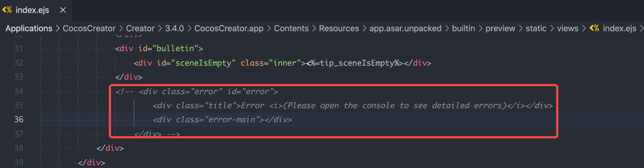Viewport: 644px width, 168px height.
Task: Click the EJS file icon in index.ejs tab
Action: click(x=7, y=10)
